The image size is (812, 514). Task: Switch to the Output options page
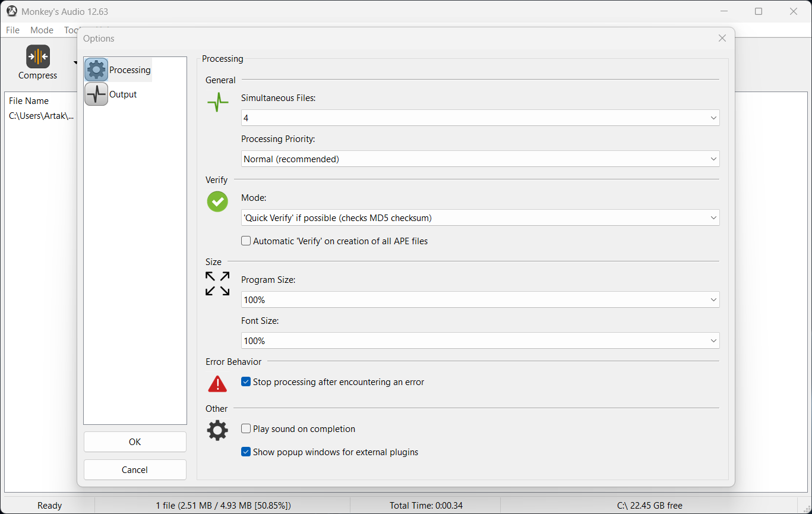[x=111, y=94]
